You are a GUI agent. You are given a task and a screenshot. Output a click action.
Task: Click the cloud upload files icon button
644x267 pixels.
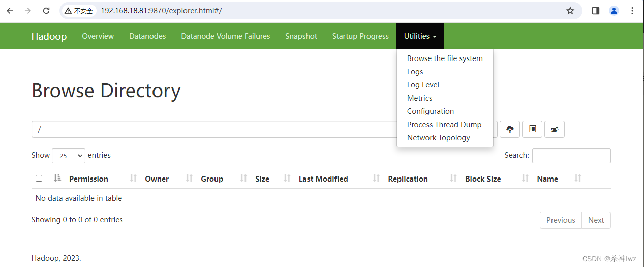pyautogui.click(x=510, y=129)
